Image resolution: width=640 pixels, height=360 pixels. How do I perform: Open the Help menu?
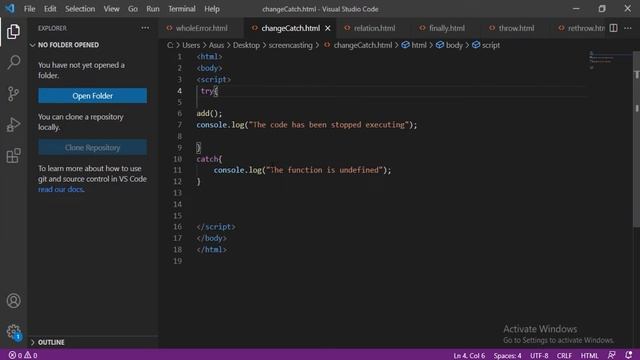point(211,9)
